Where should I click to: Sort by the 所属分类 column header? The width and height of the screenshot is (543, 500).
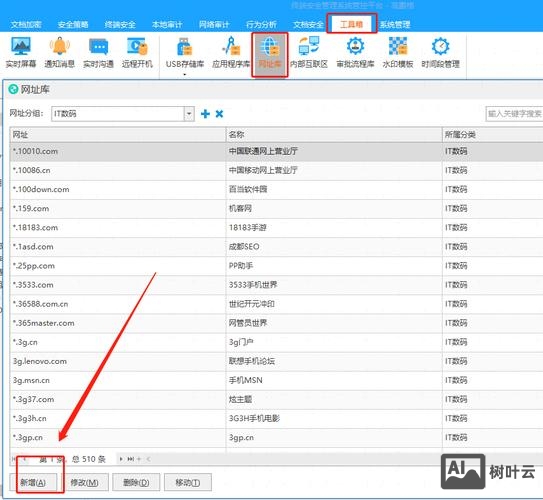click(x=492, y=134)
